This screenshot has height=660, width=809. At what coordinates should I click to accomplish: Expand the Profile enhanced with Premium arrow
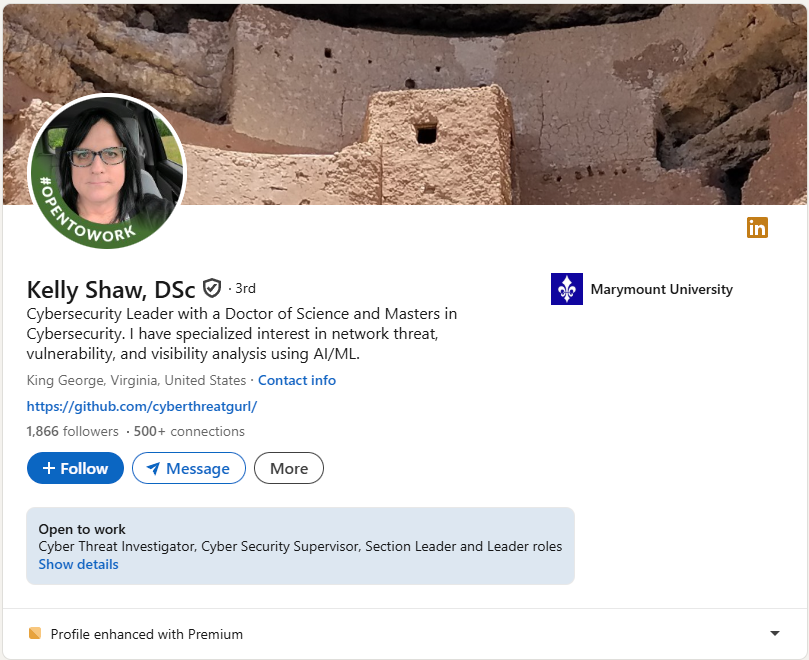point(774,633)
